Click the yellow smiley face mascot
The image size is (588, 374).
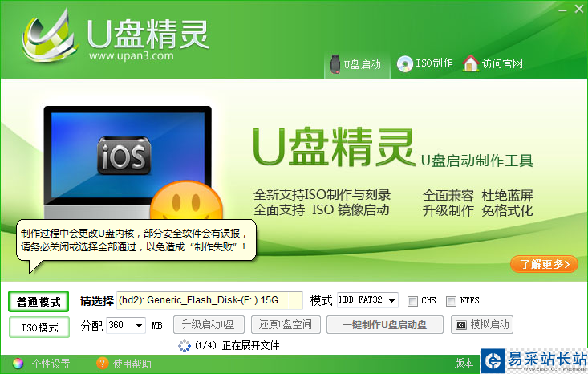click(187, 201)
